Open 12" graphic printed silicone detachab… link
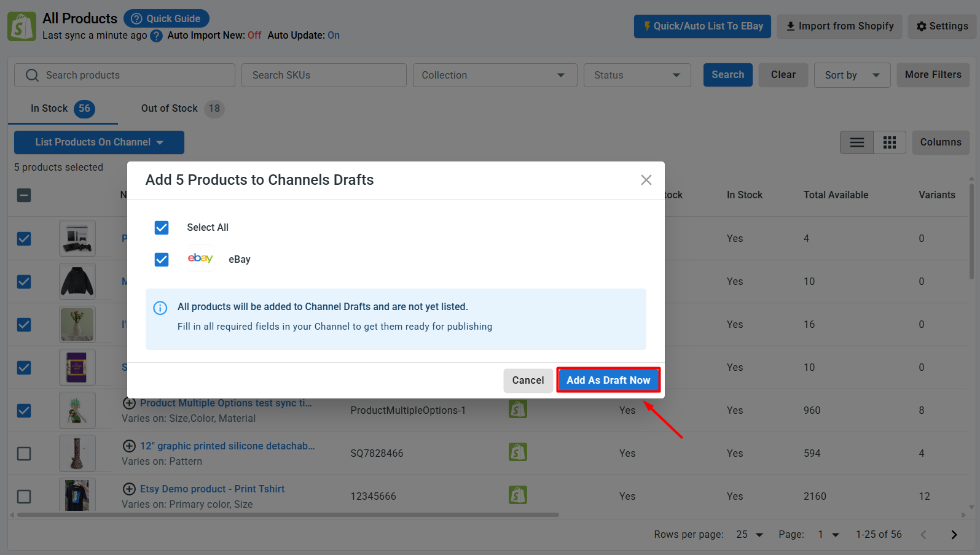 tap(227, 446)
